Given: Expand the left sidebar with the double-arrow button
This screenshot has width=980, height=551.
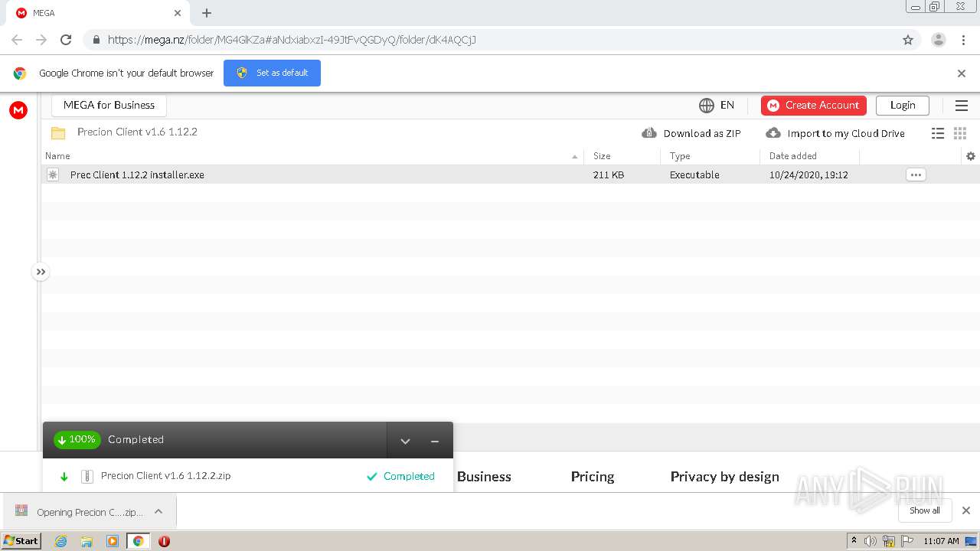Looking at the screenshot, I should click(x=41, y=272).
